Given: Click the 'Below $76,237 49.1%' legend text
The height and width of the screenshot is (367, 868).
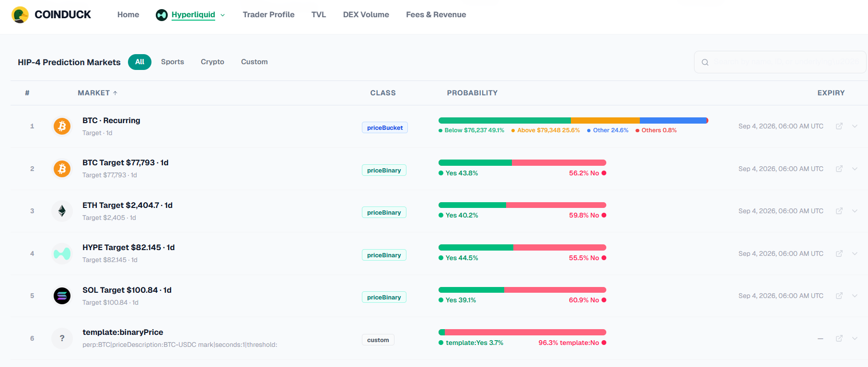Looking at the screenshot, I should click(x=474, y=130).
